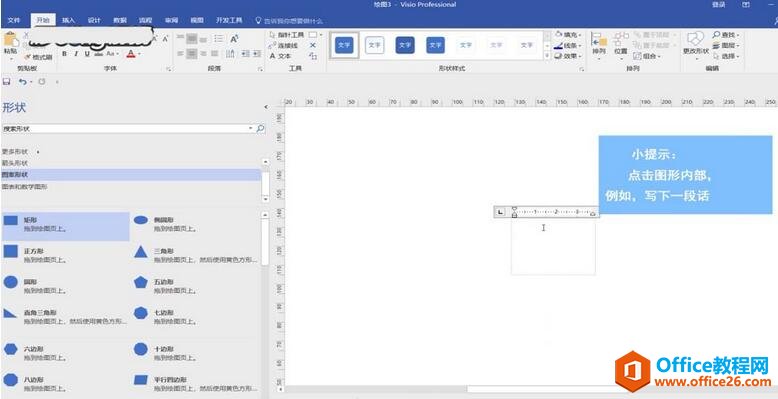Select the 文本 text tool

click(x=280, y=56)
